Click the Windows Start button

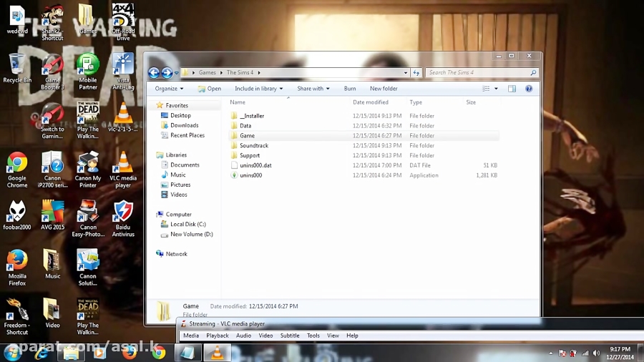(x=12, y=353)
